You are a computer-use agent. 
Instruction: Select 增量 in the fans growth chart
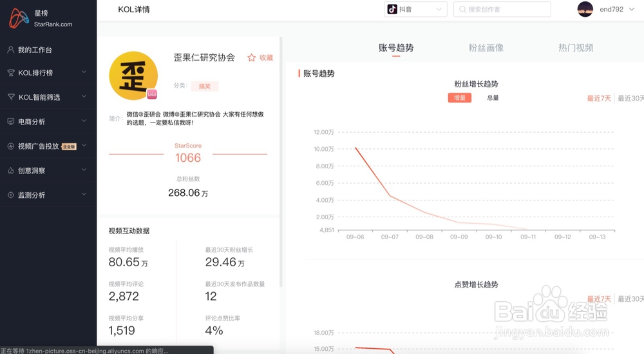pos(460,98)
